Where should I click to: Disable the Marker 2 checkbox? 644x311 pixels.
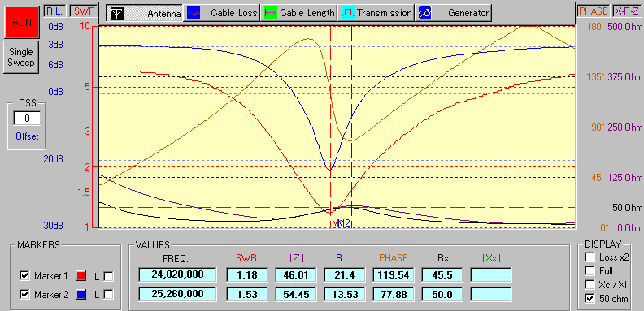(24, 295)
